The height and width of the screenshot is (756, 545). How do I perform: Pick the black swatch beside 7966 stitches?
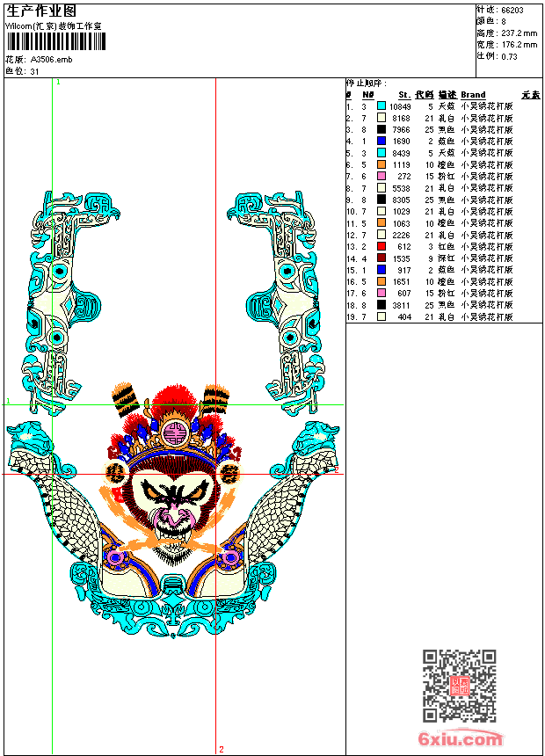click(381, 129)
